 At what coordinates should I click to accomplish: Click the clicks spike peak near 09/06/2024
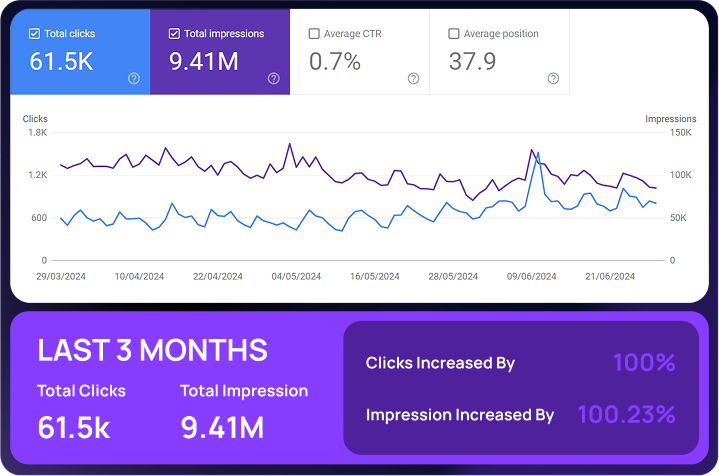coord(537,153)
